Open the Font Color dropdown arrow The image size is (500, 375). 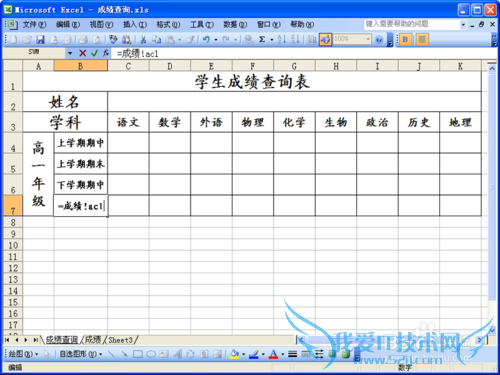(283, 354)
